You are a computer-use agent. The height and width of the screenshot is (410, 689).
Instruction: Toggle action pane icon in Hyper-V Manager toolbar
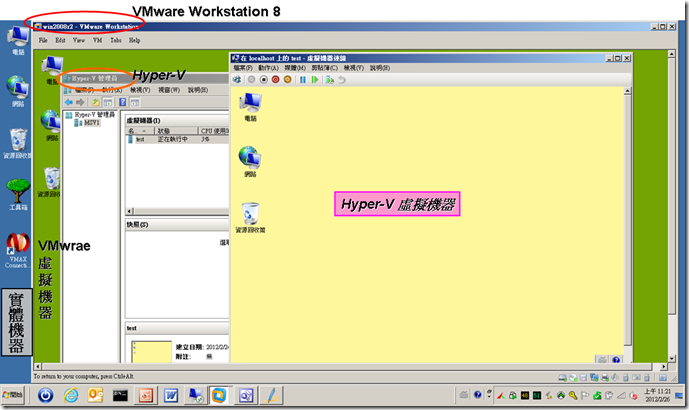tap(134, 102)
